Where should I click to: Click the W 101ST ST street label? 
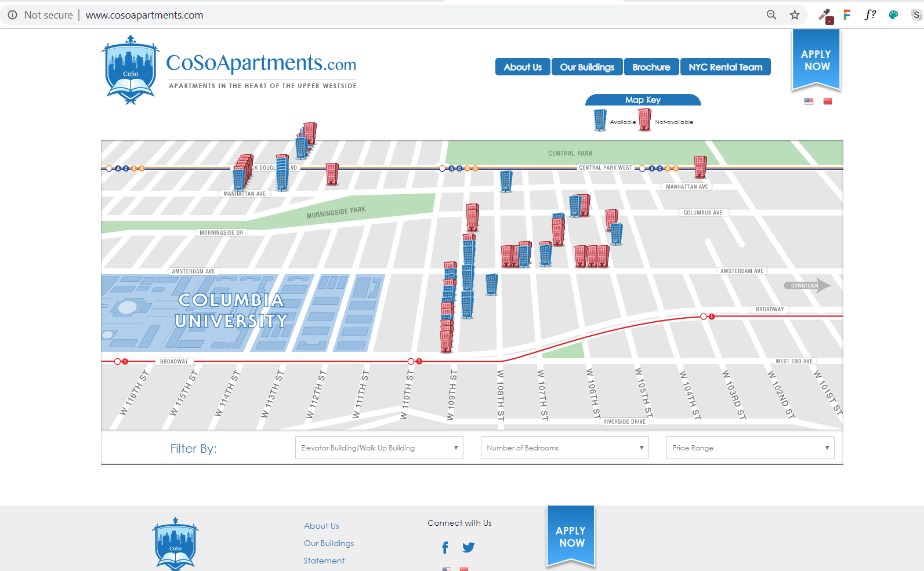point(828,392)
